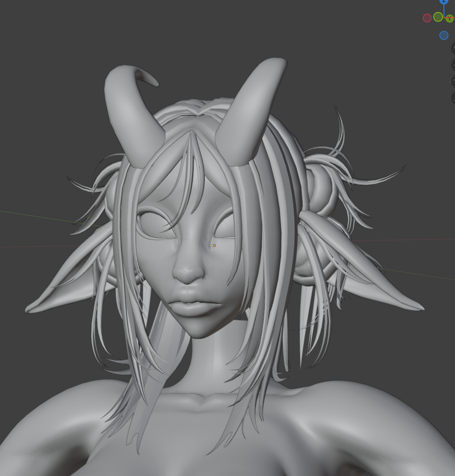The image size is (455, 476).
Task: Click the Zoom view navigation button
Action: (x=453, y=48)
